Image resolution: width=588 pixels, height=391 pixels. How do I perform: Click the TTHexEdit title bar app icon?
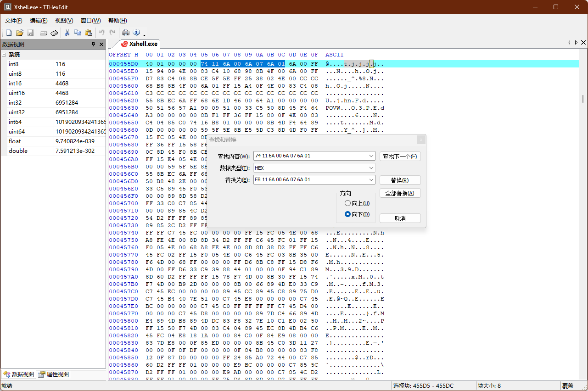pos(8,7)
